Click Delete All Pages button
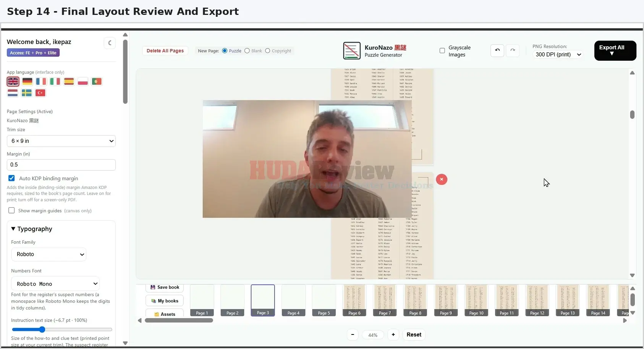The image size is (644, 349). (165, 51)
